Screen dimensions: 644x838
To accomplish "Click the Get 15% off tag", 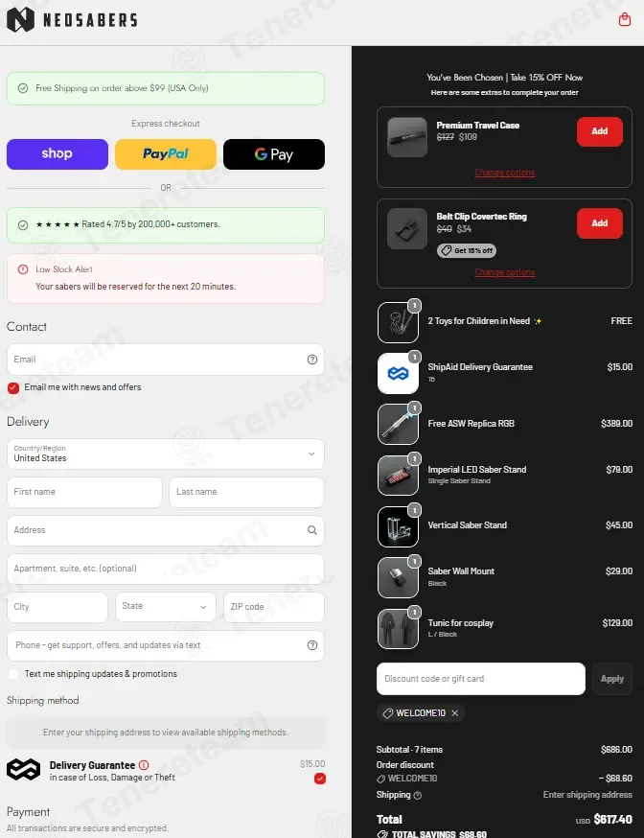I will click(x=467, y=250).
